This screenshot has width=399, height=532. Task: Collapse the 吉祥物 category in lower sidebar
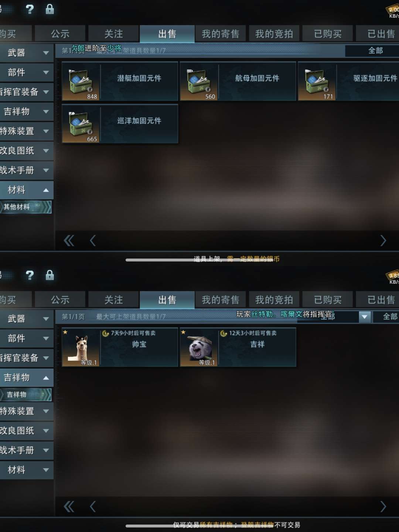click(x=27, y=378)
